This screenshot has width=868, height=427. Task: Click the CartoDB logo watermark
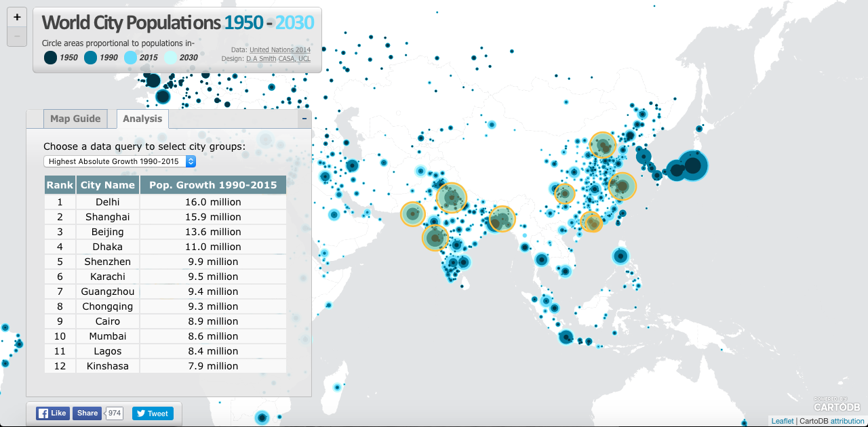tap(837, 405)
